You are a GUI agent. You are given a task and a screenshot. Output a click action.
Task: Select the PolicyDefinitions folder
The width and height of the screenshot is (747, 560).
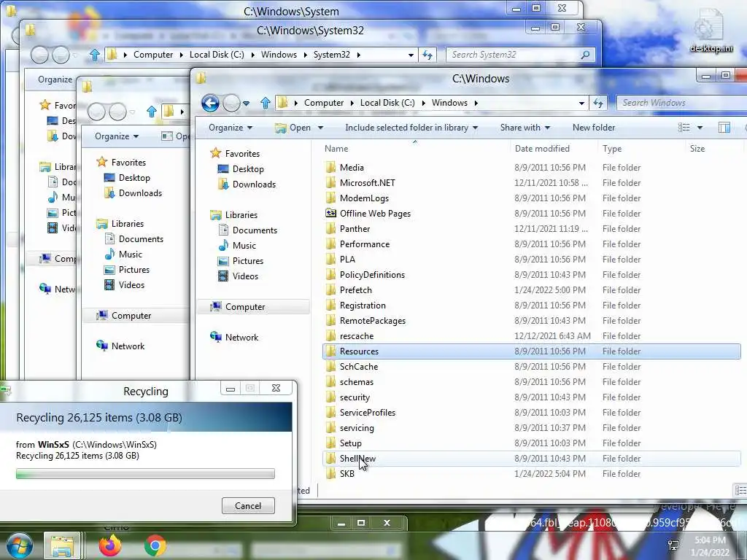(372, 275)
